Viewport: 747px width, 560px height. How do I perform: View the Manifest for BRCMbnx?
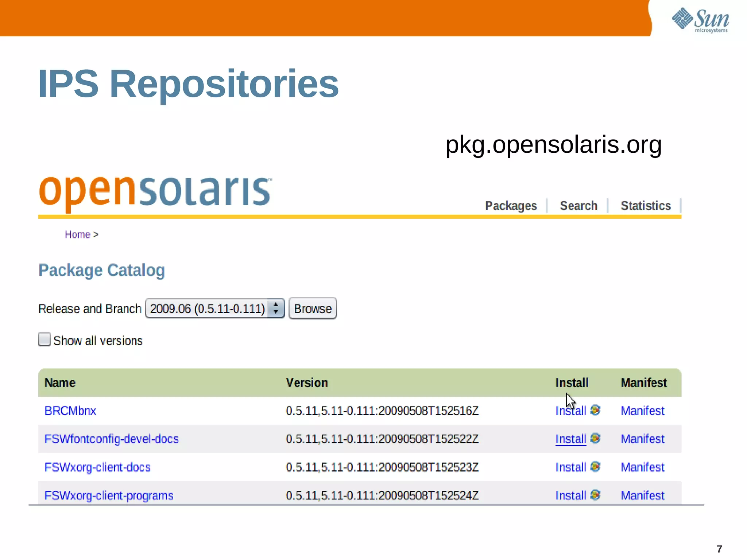(643, 411)
